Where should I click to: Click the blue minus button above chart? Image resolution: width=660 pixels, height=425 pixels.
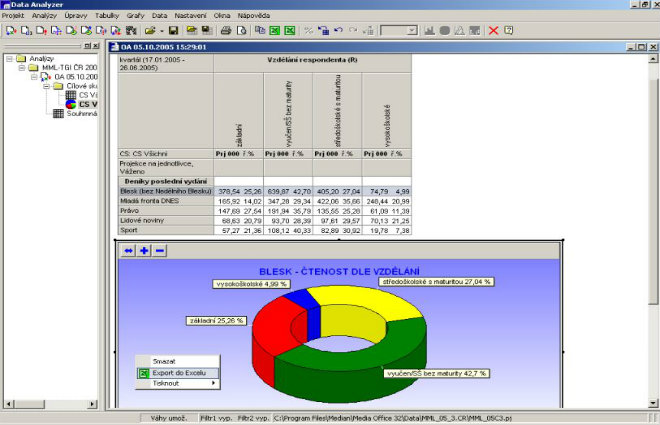point(160,251)
